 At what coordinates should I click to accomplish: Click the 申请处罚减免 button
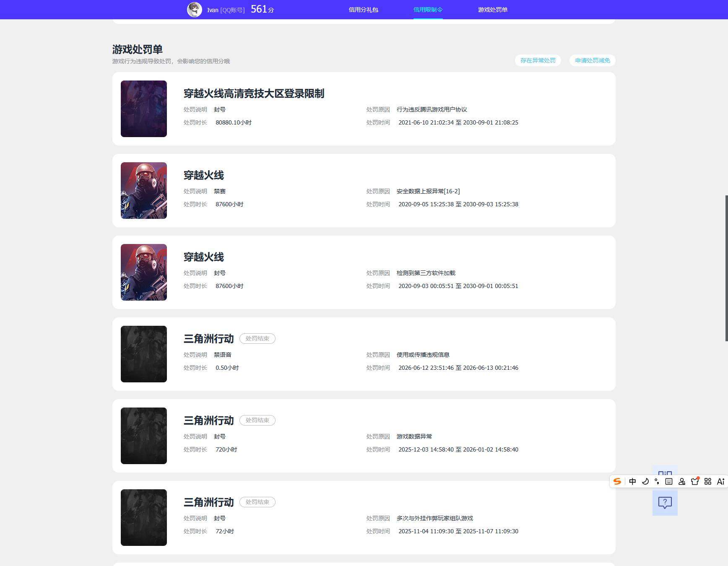click(x=592, y=60)
